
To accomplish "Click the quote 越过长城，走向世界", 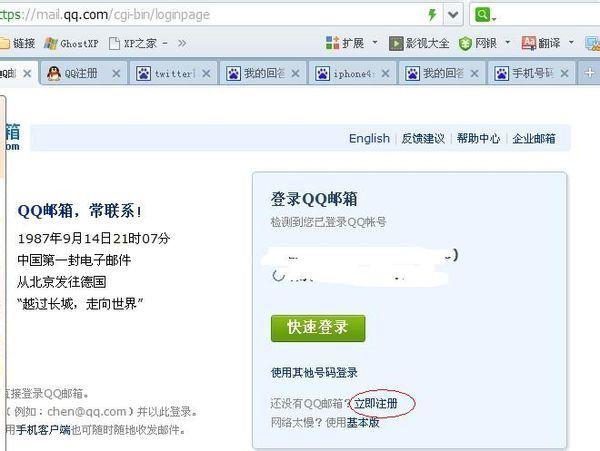I will [80, 304].
